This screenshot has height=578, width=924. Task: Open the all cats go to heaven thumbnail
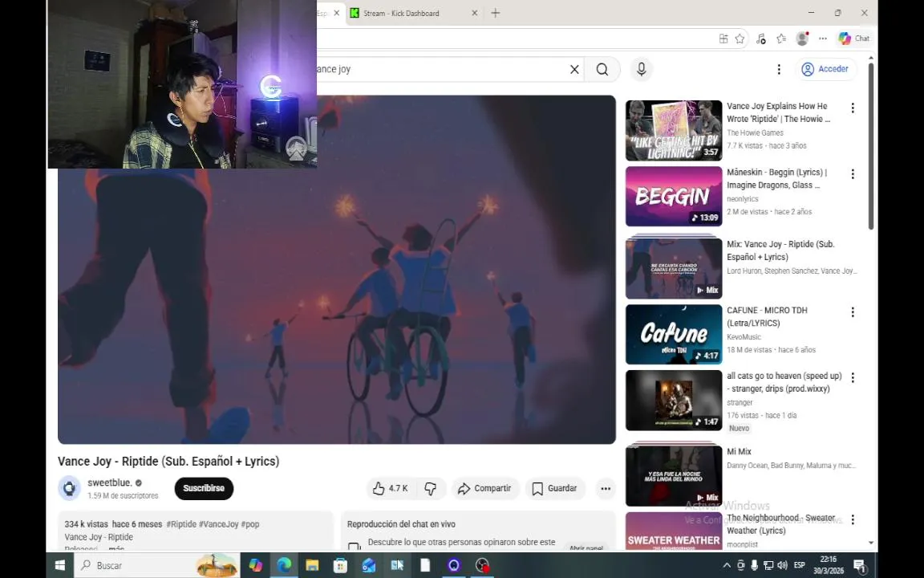coord(674,401)
